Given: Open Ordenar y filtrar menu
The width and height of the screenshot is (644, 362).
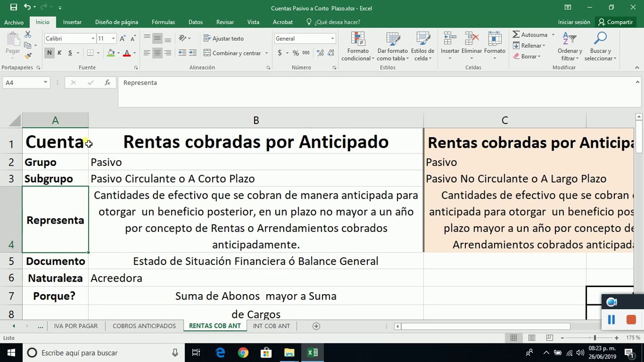Looking at the screenshot, I should coord(570,46).
